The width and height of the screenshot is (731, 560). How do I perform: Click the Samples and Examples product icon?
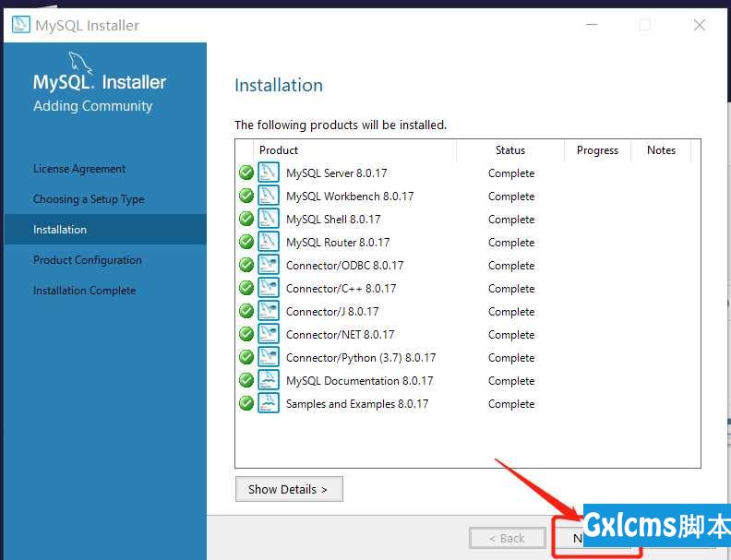[269, 403]
